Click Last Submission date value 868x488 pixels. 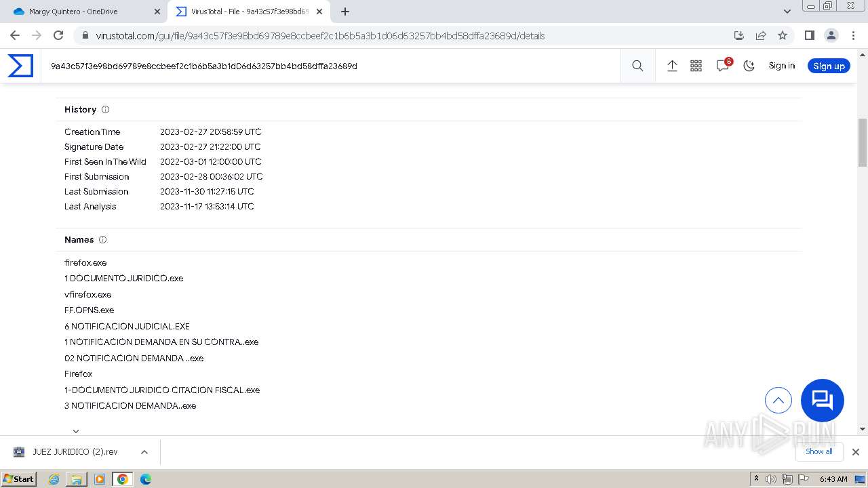207,191
